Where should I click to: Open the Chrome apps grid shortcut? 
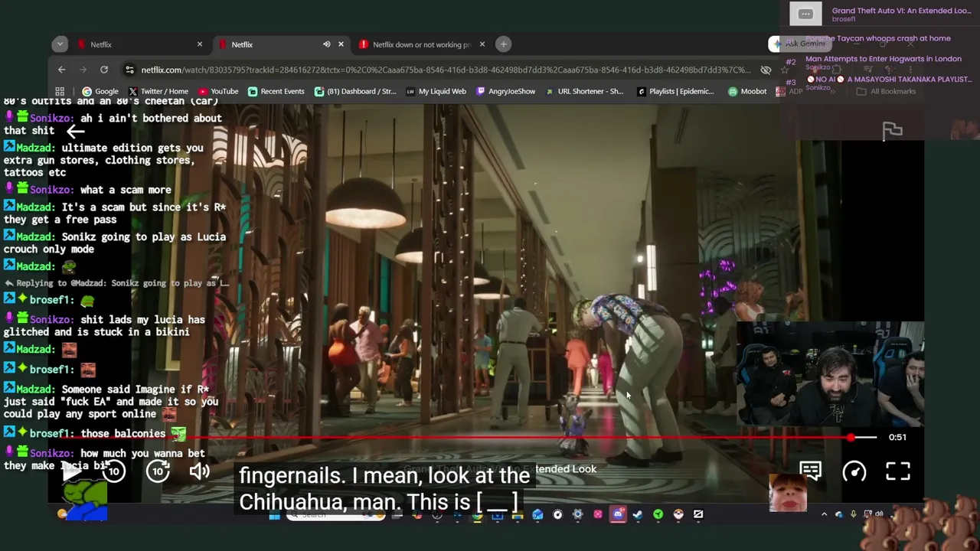(60, 91)
